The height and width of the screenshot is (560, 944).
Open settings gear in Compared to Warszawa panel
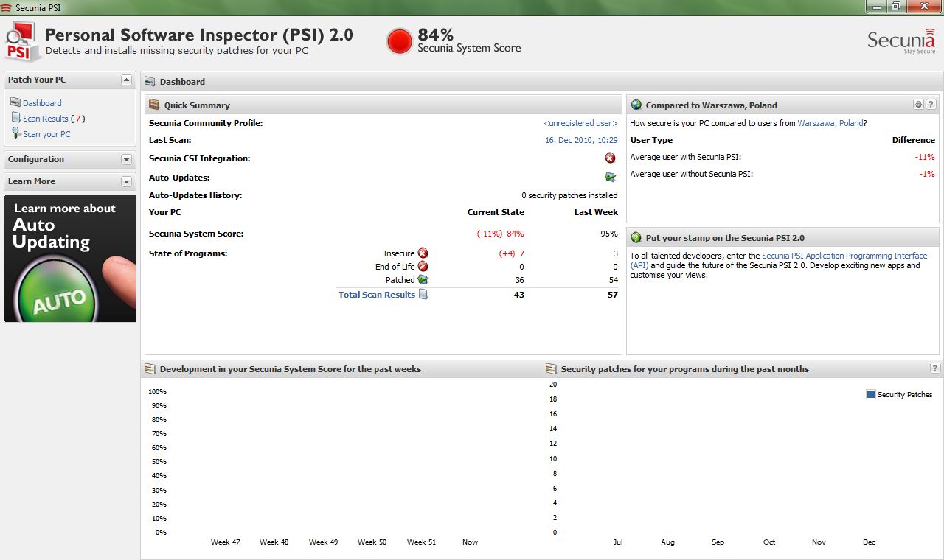point(918,105)
